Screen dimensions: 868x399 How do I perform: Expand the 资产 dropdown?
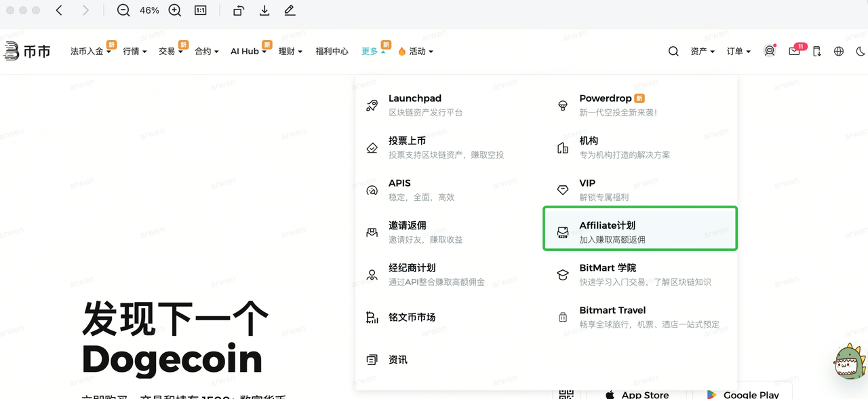coord(702,51)
